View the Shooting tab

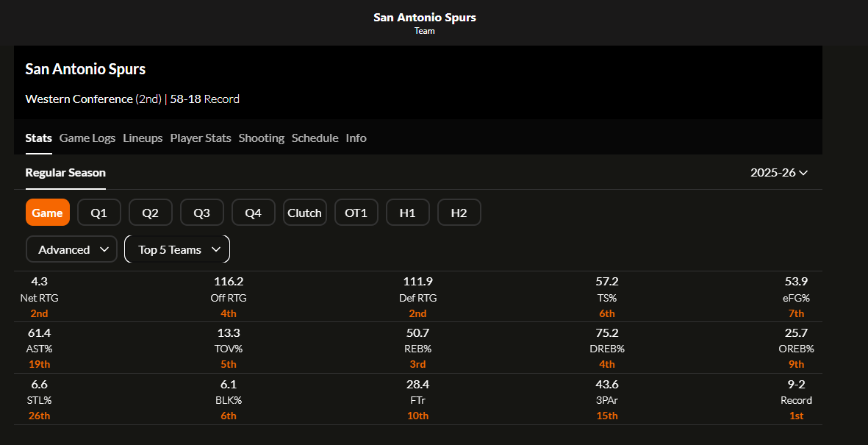coord(262,138)
